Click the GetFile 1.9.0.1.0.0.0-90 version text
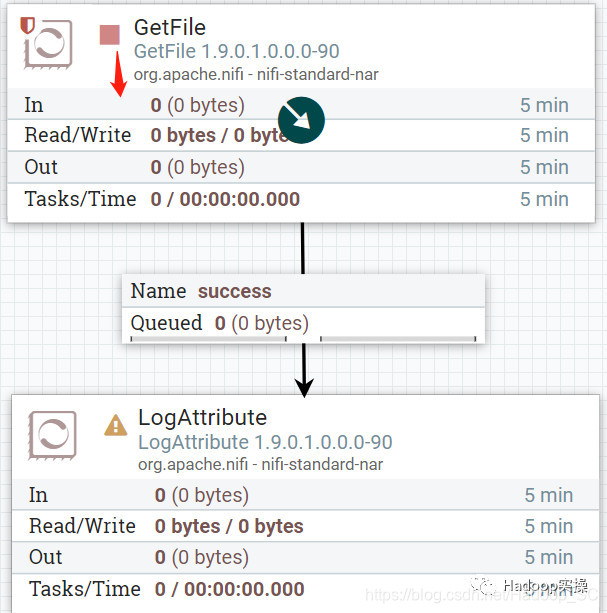The width and height of the screenshot is (607, 613). (x=236, y=51)
